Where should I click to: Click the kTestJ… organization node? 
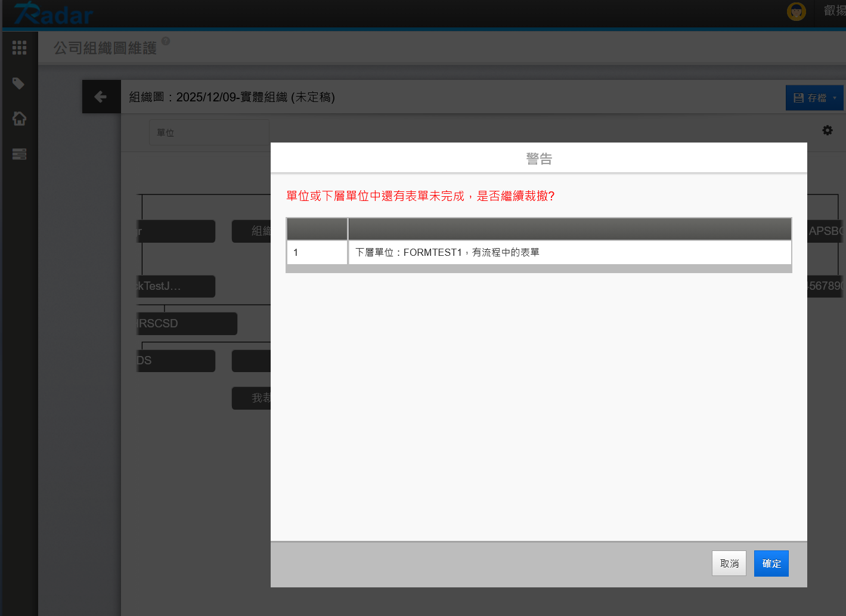click(175, 286)
